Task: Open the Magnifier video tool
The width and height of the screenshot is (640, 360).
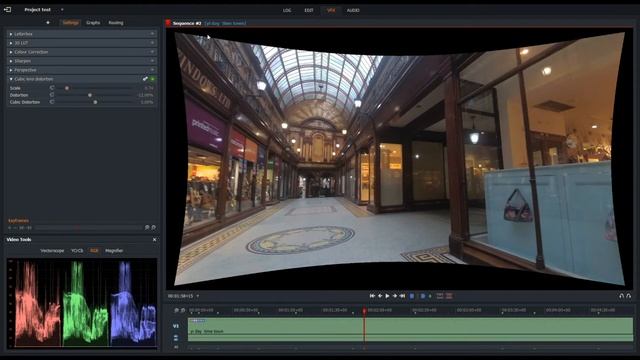Action: click(x=114, y=251)
